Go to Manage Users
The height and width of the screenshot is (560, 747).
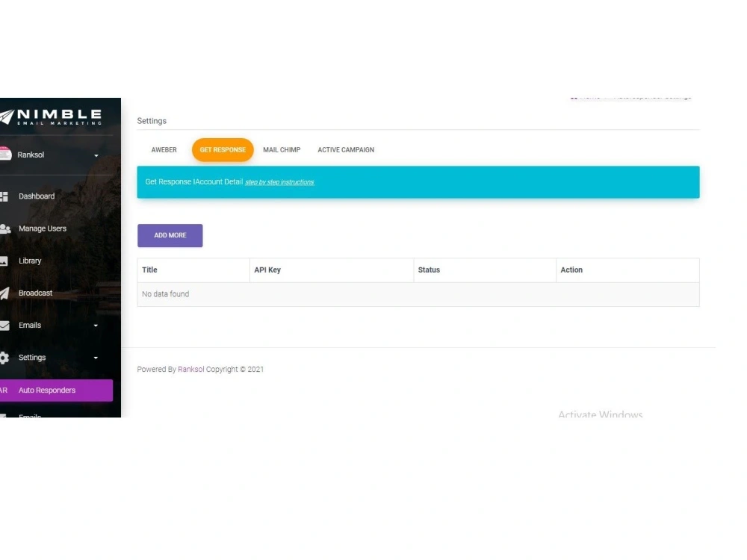click(43, 228)
